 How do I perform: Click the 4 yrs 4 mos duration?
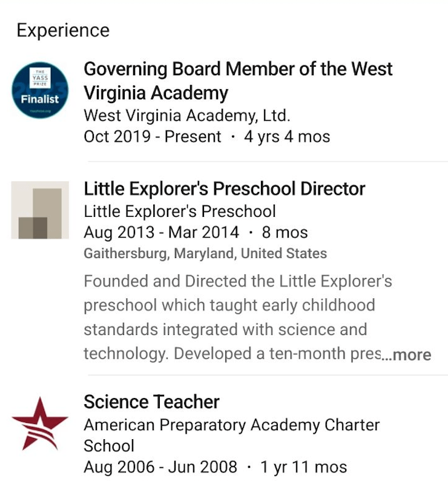(287, 137)
